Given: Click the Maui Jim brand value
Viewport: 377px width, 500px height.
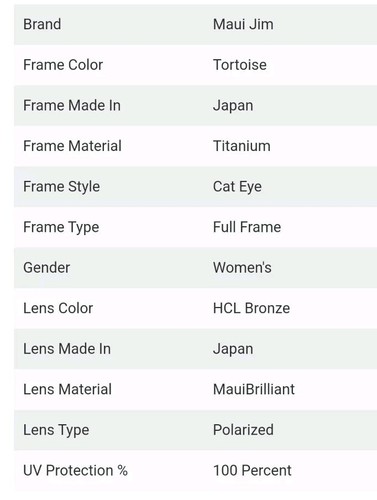Looking at the screenshot, I should [x=243, y=24].
